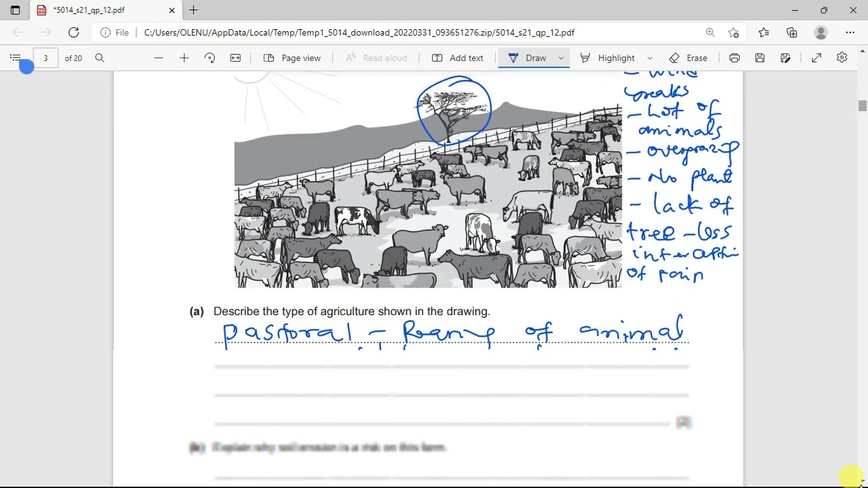868x488 pixels.
Task: Click the page number field
Action: pos(45,58)
